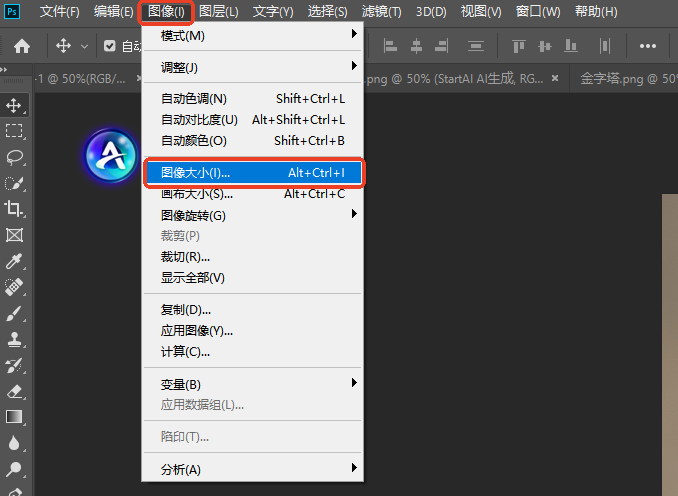The height and width of the screenshot is (496, 678).
Task: Click Align vertical centers icon
Action: (x=545, y=46)
